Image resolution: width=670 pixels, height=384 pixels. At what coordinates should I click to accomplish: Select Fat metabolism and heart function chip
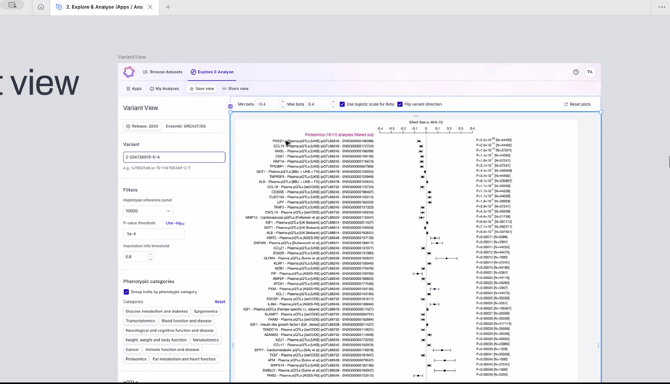pyautogui.click(x=184, y=359)
